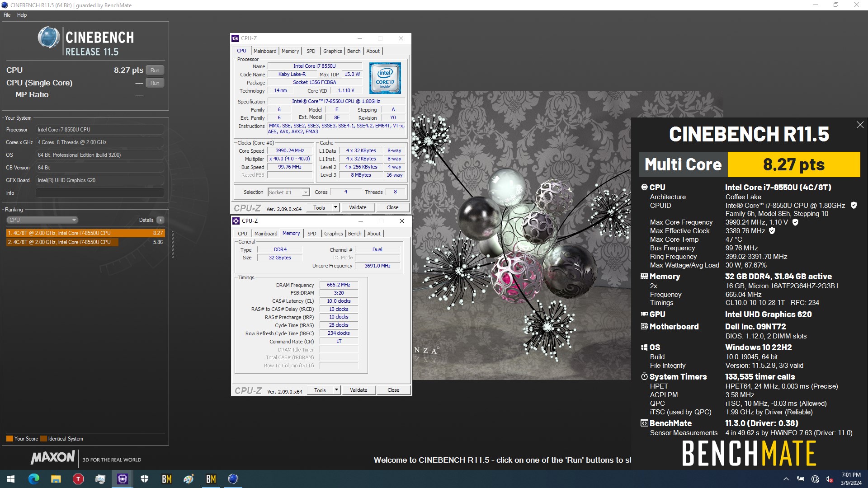Viewport: 868px width, 488px height.
Task: Expand Tools dropdown arrow in lower CPU-Z
Action: click(336, 390)
